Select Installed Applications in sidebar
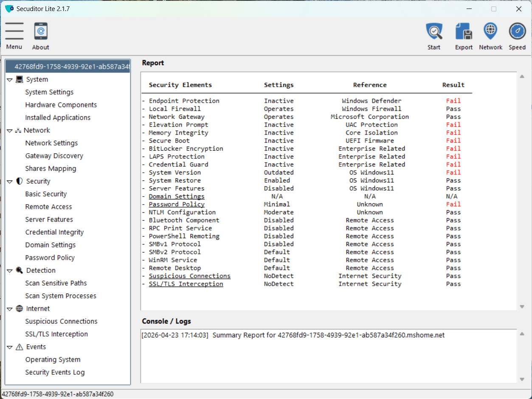Screen dimensions: 532x399 (58, 118)
